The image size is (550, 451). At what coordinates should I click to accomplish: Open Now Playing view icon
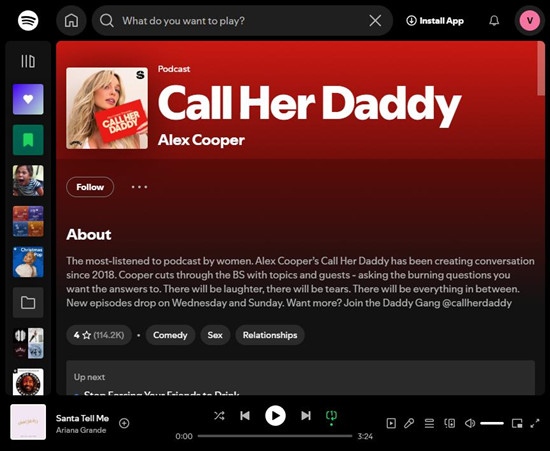[x=391, y=423]
